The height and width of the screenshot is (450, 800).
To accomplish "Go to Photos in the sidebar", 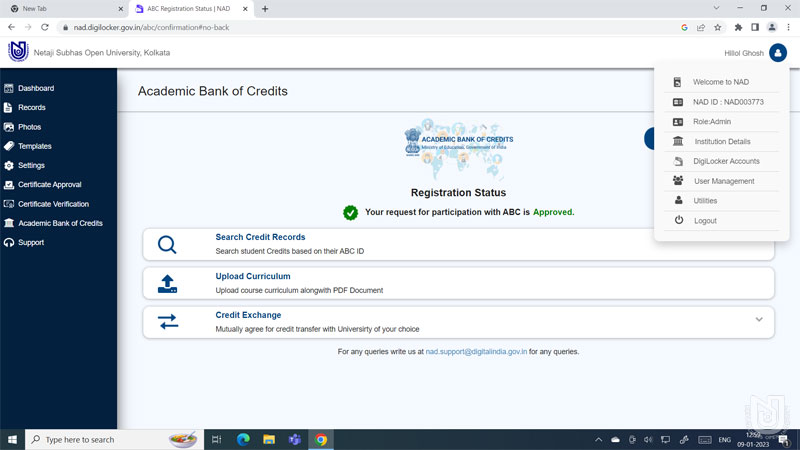I will 30,127.
